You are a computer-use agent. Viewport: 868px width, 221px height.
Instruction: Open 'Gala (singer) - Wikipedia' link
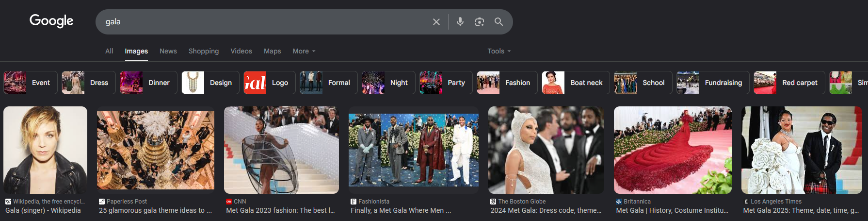point(43,210)
